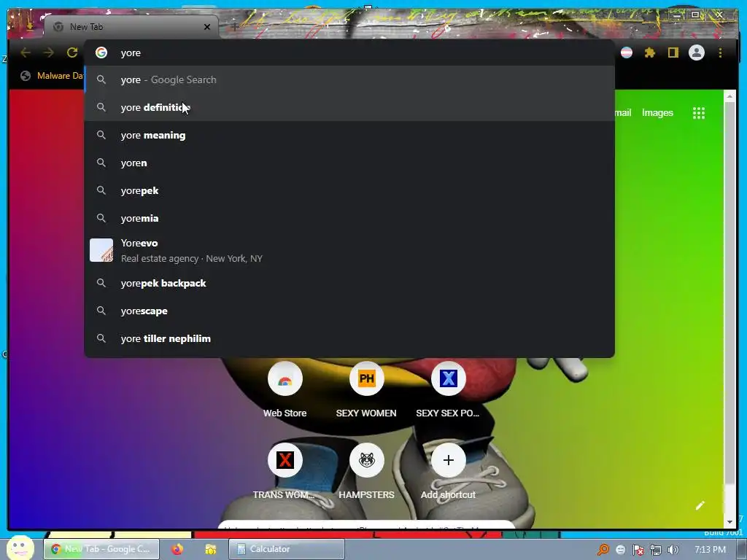The width and height of the screenshot is (747, 560).
Task: Click in the address bar with 'yore'
Action: pos(349,52)
